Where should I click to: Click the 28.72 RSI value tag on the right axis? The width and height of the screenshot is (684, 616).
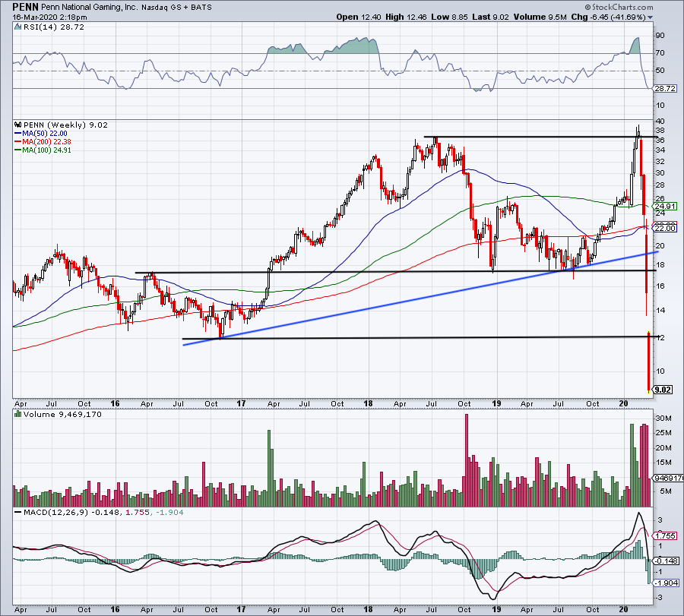click(x=665, y=89)
